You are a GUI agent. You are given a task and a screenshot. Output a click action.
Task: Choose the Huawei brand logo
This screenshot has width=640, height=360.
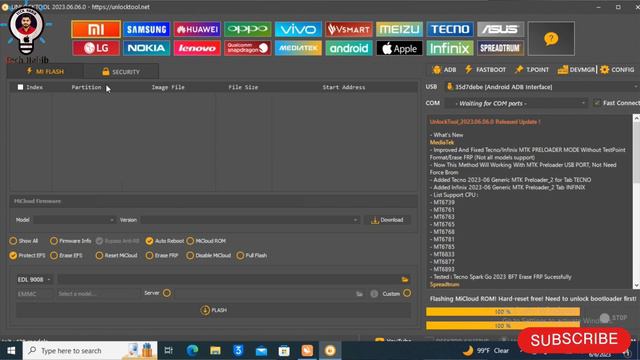click(197, 29)
